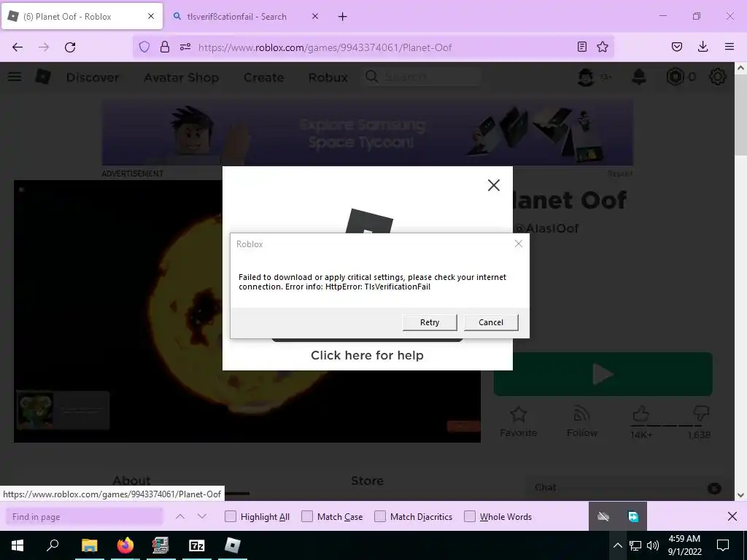Open the volume speaker tray icon
The height and width of the screenshot is (560, 747).
[653, 545]
